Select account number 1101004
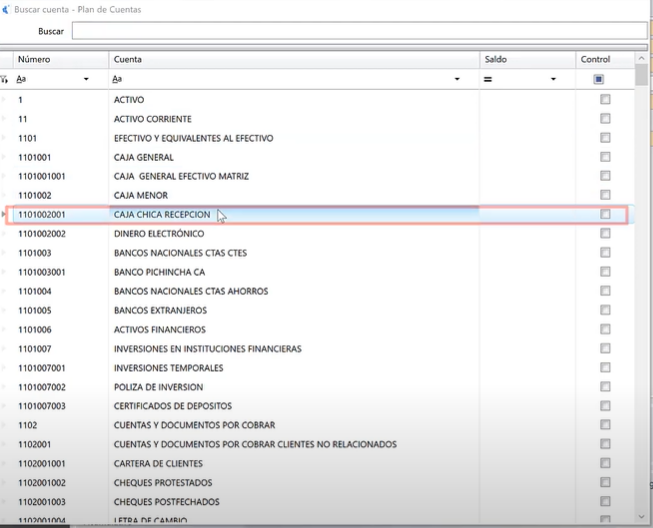 35,291
